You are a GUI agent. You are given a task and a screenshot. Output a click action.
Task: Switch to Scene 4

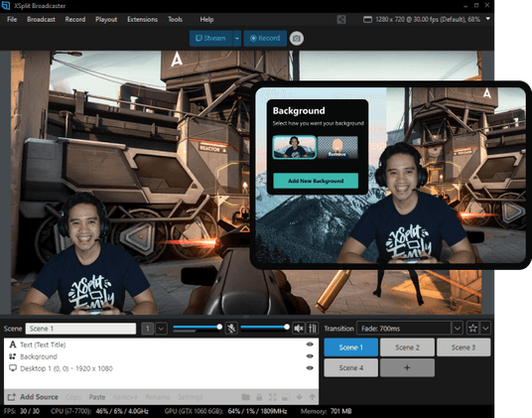click(x=350, y=367)
